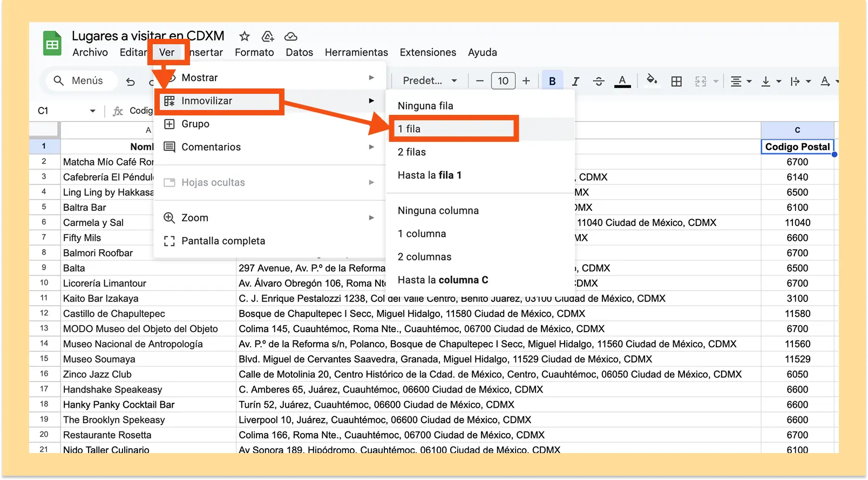Open the name box dropdown for C1
Screen dimensions: 868x480
click(x=92, y=111)
